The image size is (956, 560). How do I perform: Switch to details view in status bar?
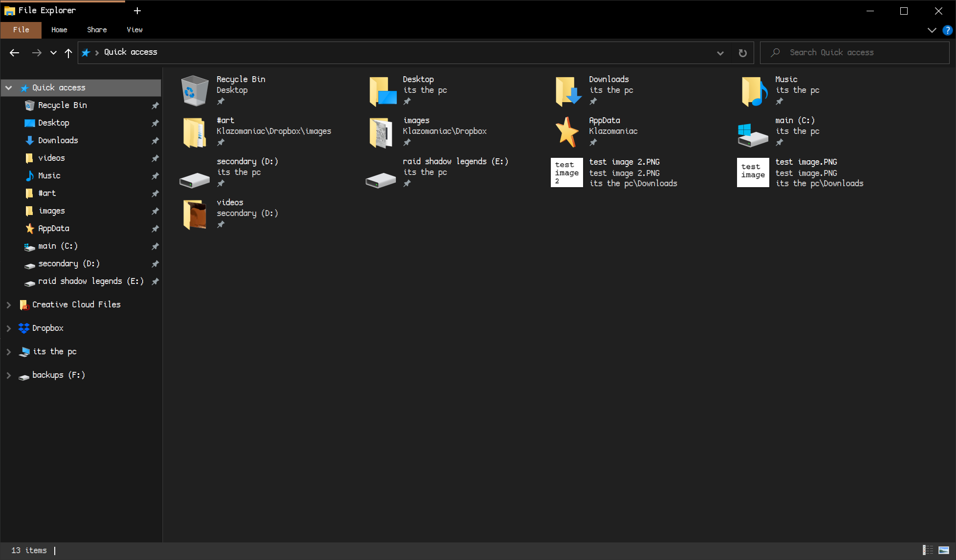pyautogui.click(x=928, y=550)
